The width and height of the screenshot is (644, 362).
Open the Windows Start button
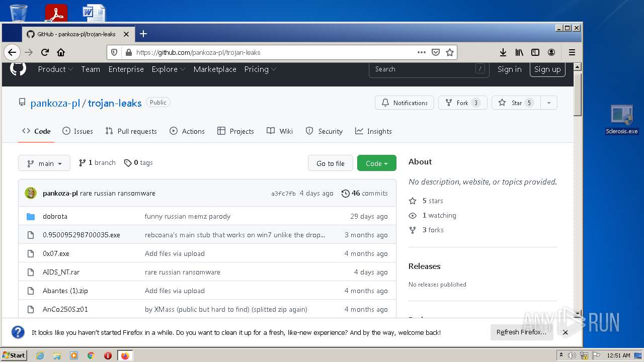14,355
